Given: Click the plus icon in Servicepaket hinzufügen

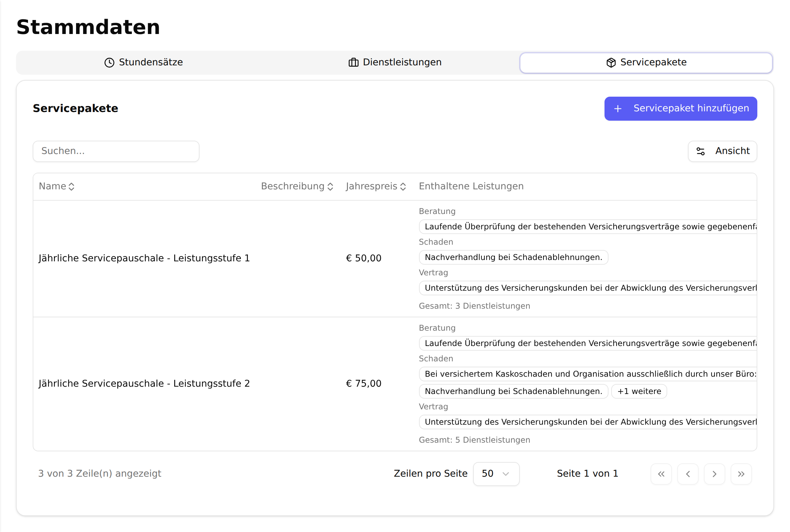Looking at the screenshot, I should 618,109.
